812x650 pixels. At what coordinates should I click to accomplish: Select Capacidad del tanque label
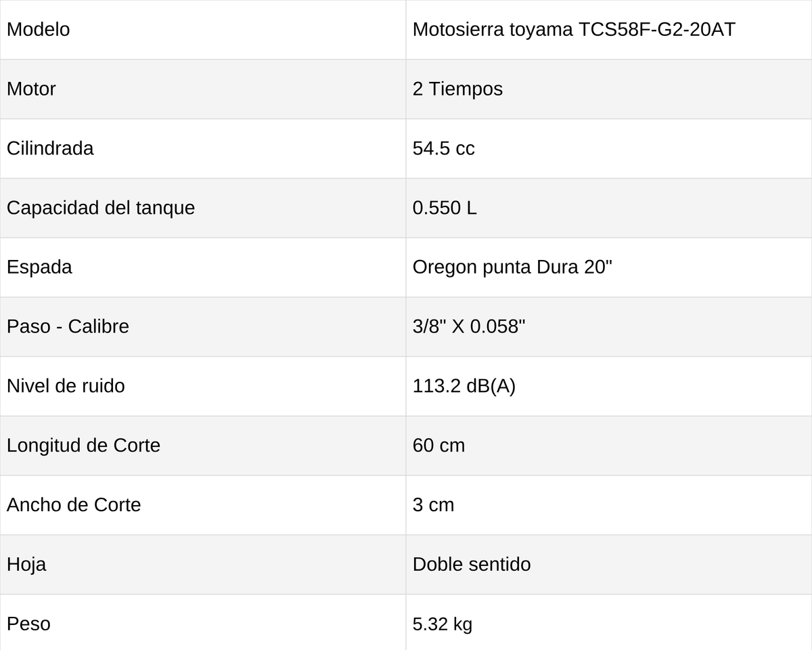101,208
